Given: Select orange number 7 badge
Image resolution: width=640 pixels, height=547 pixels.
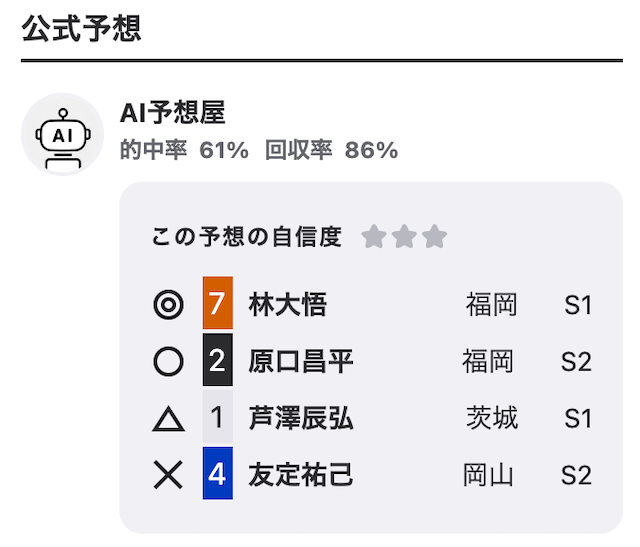Looking at the screenshot, I should coord(218,303).
